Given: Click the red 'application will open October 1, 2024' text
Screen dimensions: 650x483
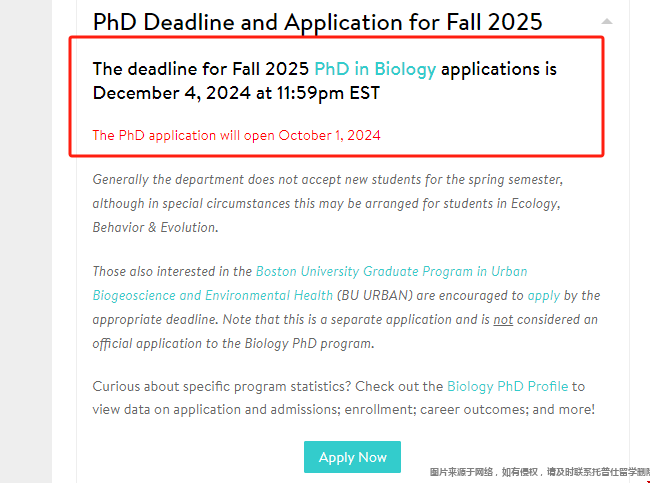Looking at the screenshot, I should point(264,136).
